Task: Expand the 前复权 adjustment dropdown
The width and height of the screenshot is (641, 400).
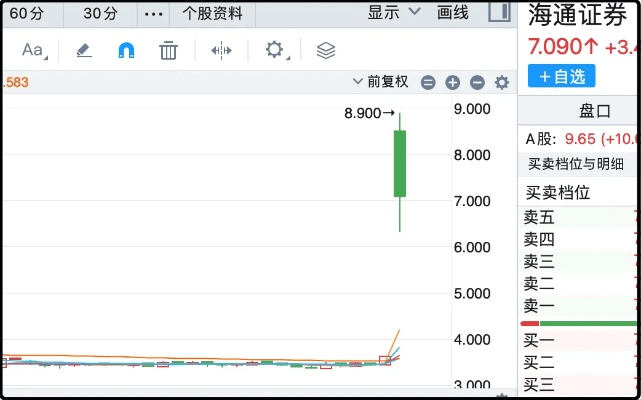Action: point(382,82)
